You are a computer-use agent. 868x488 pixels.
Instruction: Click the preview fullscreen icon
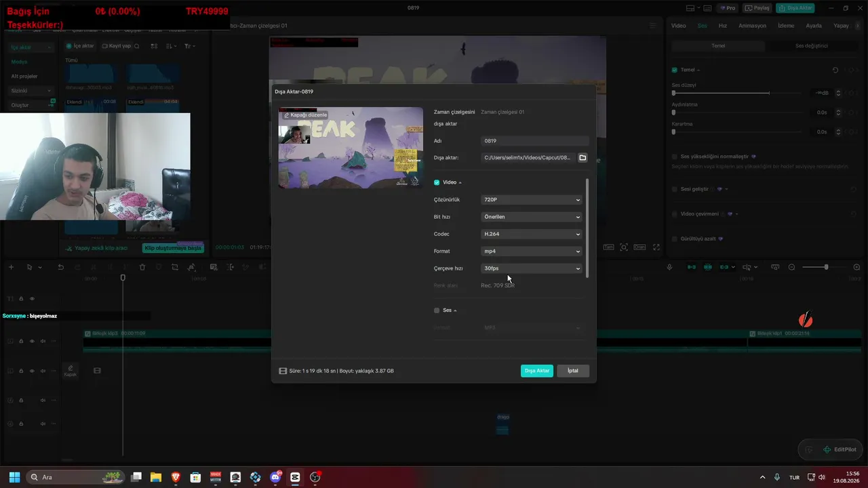point(656,247)
